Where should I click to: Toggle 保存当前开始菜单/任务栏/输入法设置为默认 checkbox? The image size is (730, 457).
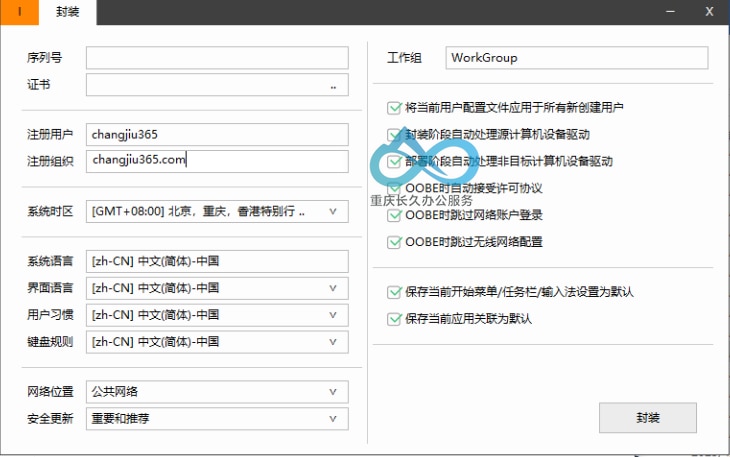click(x=394, y=292)
